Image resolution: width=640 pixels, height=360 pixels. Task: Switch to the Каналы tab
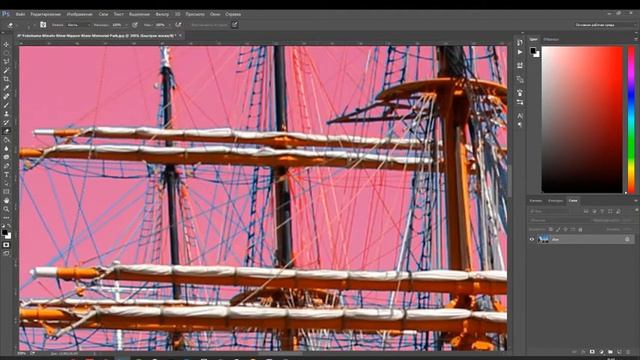(536, 200)
